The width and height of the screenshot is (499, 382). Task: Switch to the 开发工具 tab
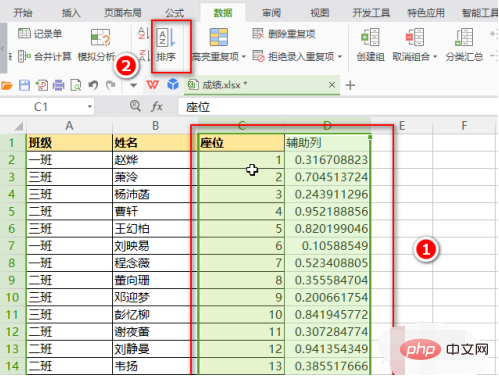371,13
